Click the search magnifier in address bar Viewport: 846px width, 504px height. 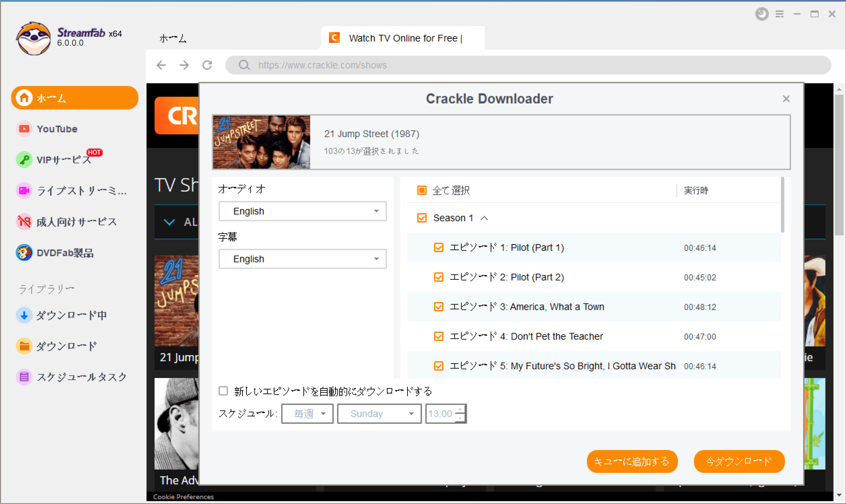[x=244, y=65]
